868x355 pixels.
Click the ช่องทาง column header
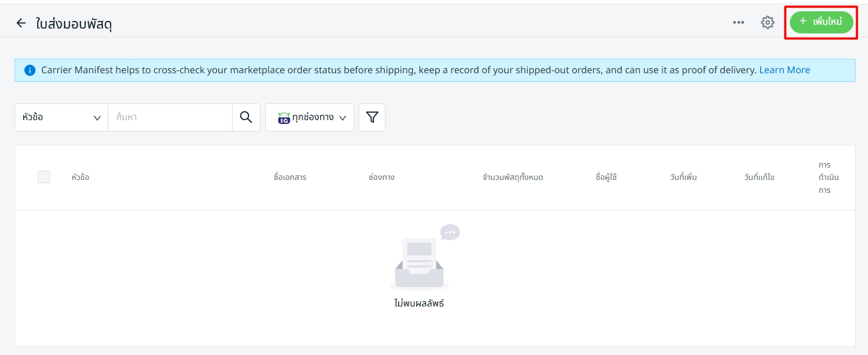(x=382, y=177)
